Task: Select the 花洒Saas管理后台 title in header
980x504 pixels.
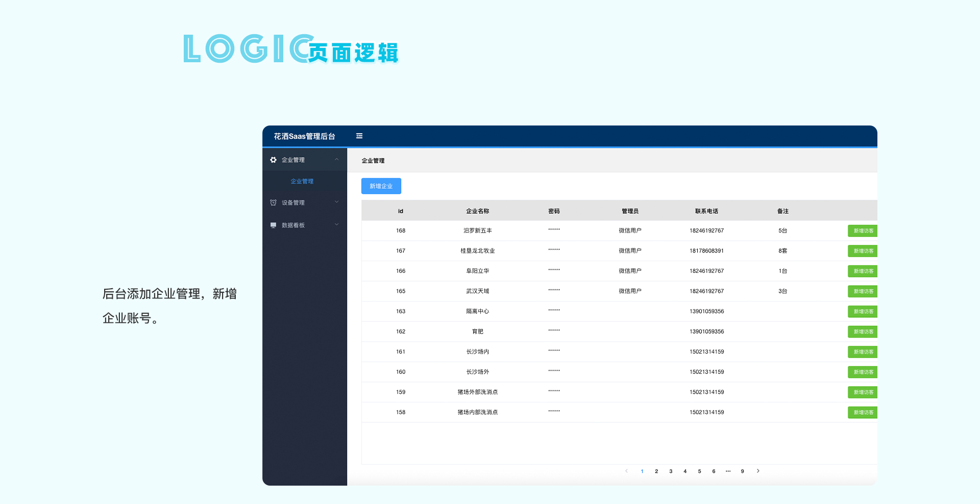Action: [304, 136]
